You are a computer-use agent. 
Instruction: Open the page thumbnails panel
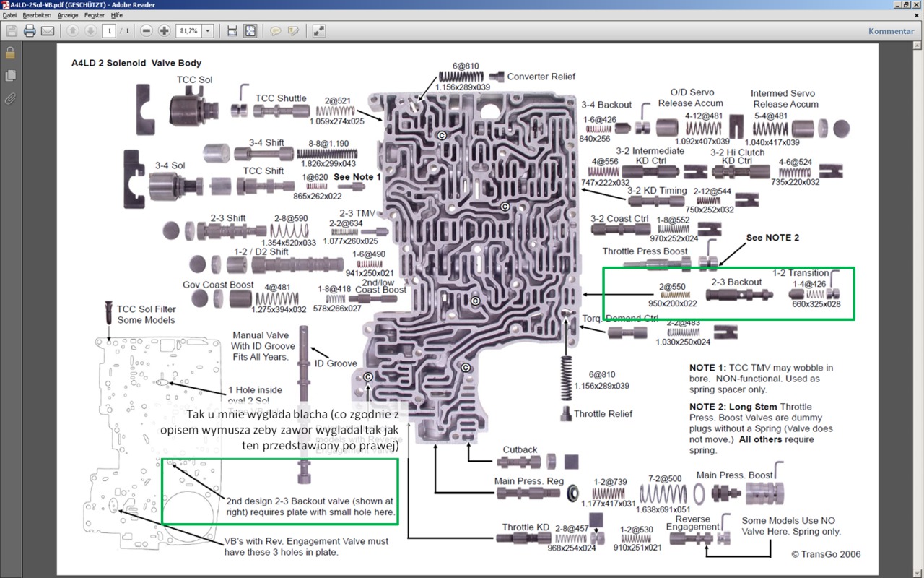click(x=10, y=76)
